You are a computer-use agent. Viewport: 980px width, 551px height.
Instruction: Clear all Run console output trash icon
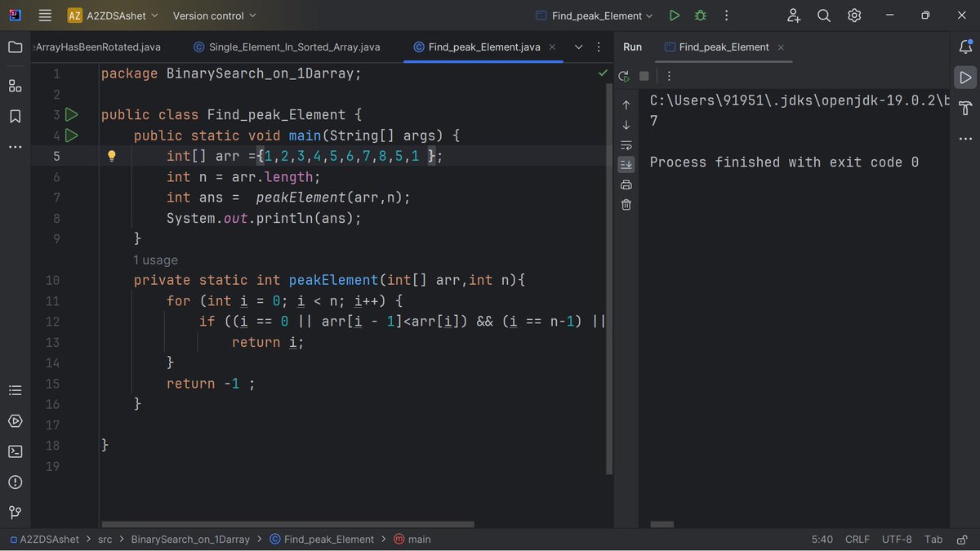point(626,205)
